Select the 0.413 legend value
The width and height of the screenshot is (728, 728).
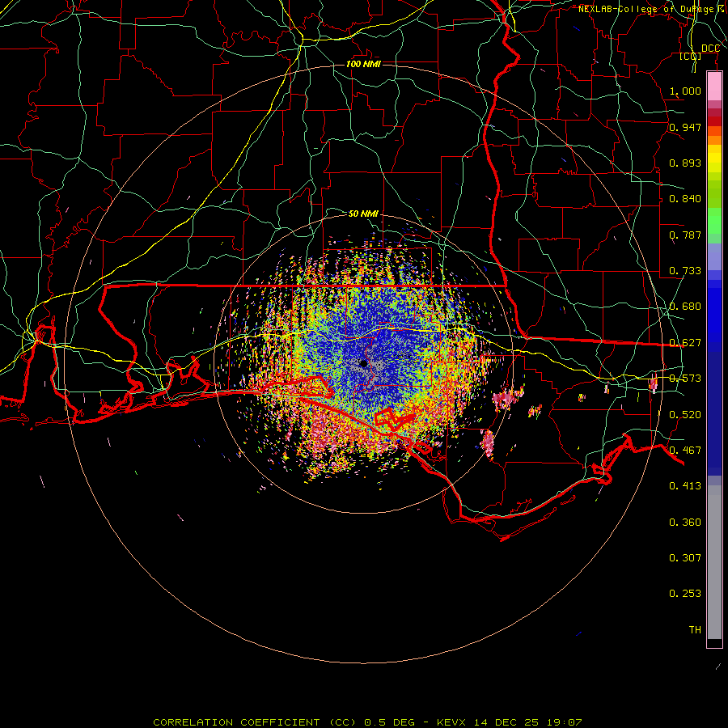tap(685, 486)
